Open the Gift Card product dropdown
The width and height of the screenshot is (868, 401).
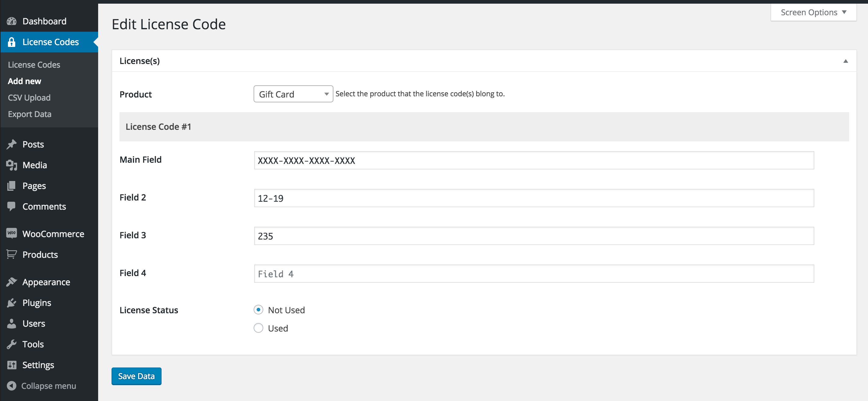[x=293, y=94]
